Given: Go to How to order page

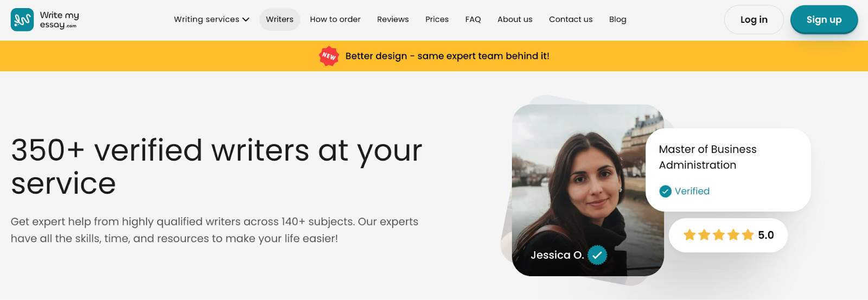Looking at the screenshot, I should (x=335, y=20).
